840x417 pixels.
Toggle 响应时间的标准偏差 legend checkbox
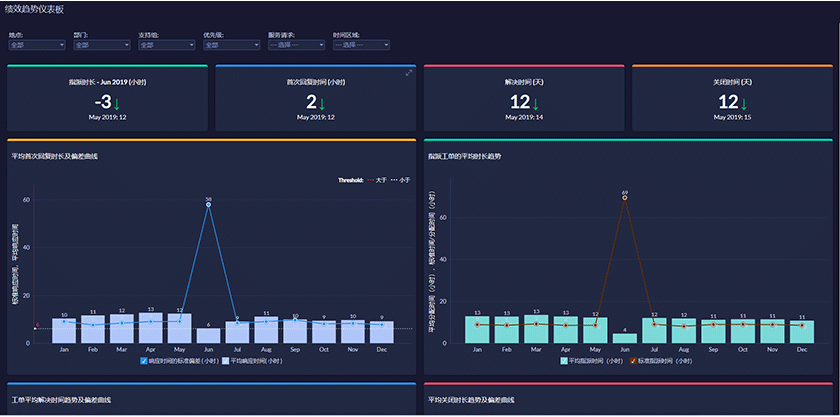coord(144,361)
